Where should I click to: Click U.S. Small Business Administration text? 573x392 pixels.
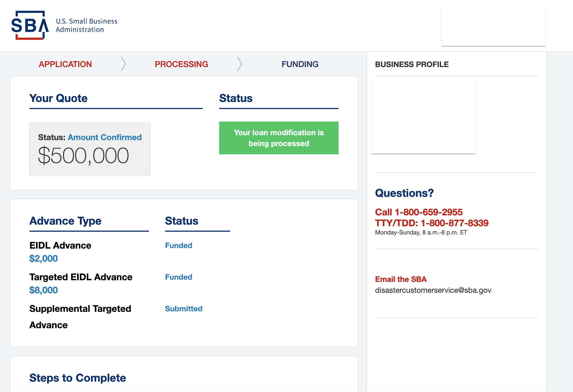[87, 25]
